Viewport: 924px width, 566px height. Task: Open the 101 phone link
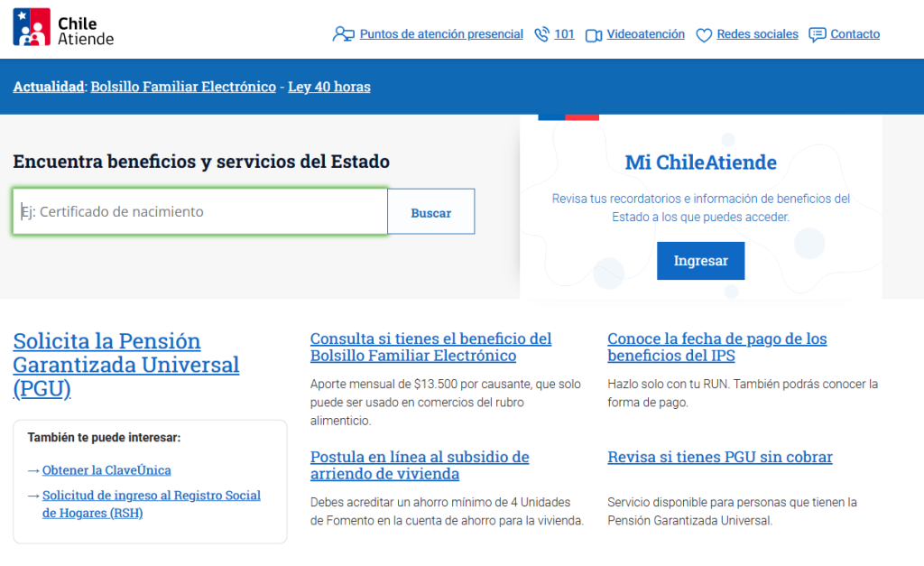click(x=564, y=34)
